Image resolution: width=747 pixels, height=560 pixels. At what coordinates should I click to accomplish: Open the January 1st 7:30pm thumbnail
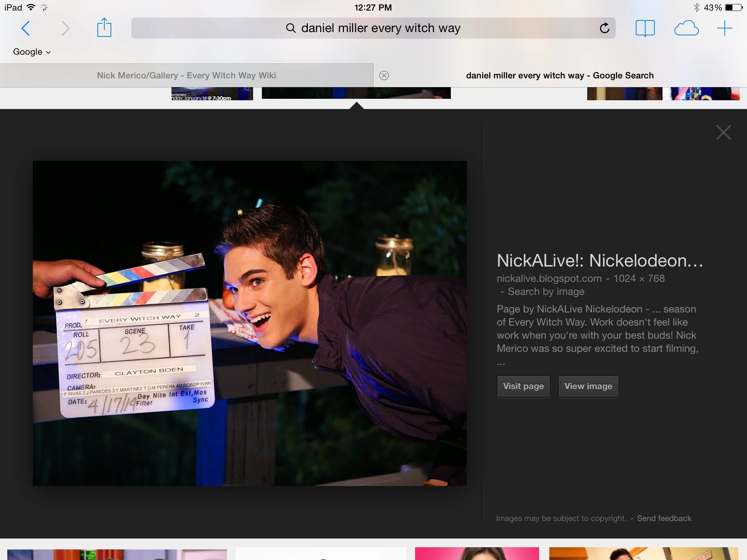pos(212,94)
